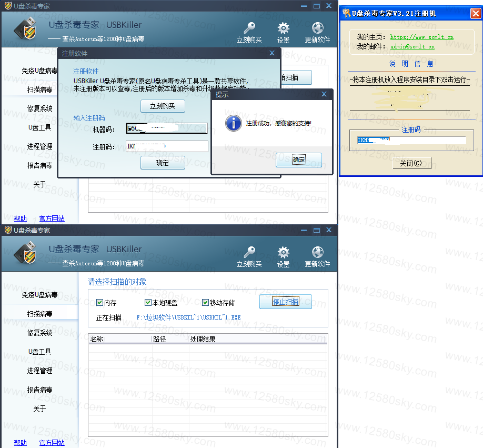Open the https://www.scmlt.cn homepage link
The height and width of the screenshot is (448, 483).
(421, 37)
